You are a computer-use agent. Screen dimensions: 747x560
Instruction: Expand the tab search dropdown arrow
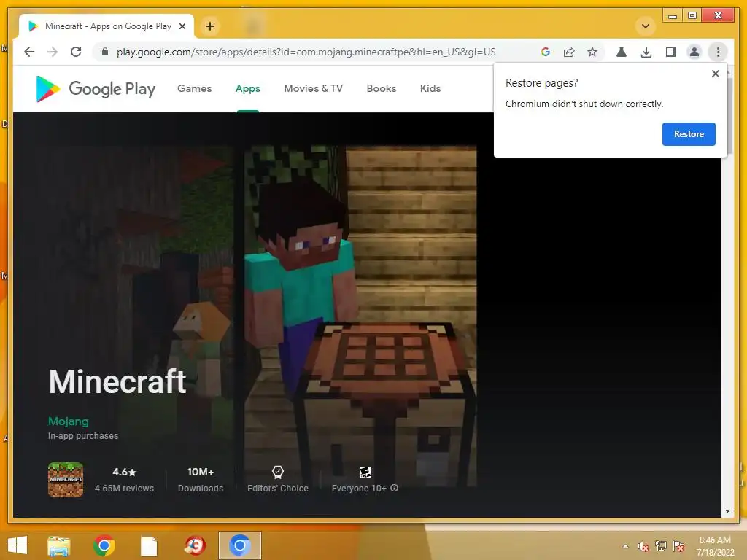[x=646, y=26]
